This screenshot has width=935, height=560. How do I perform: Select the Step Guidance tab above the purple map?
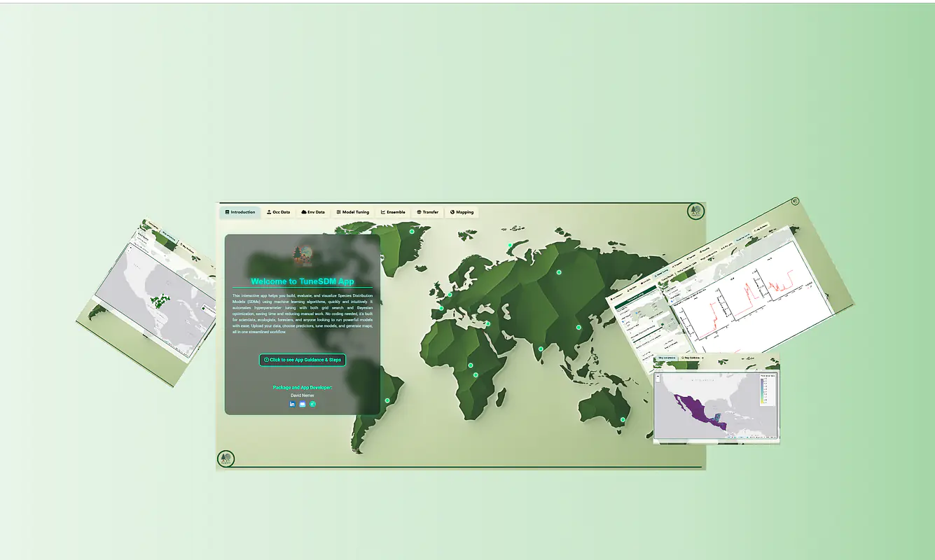(691, 358)
